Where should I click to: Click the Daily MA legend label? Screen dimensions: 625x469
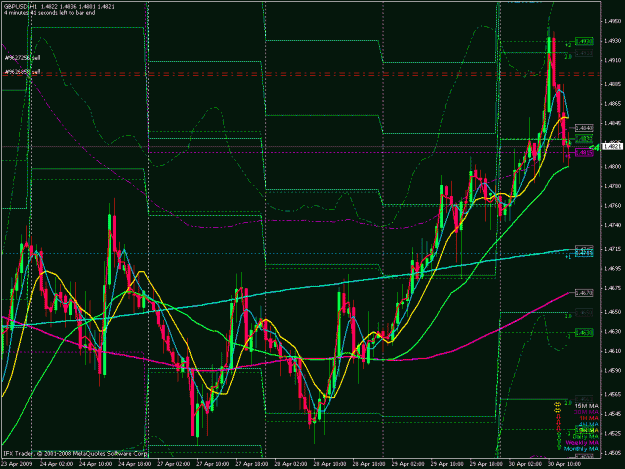586,437
